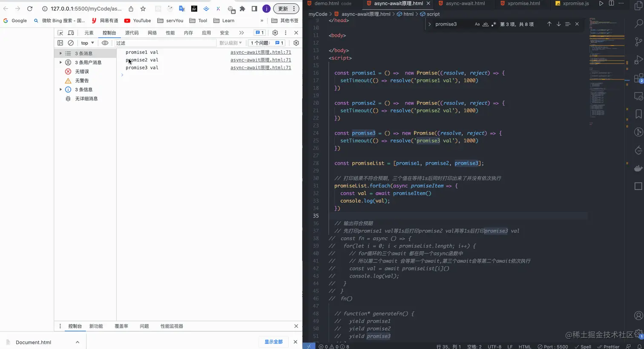
Task: Click Port : 5500 in status bar
Action: [x=552, y=346]
